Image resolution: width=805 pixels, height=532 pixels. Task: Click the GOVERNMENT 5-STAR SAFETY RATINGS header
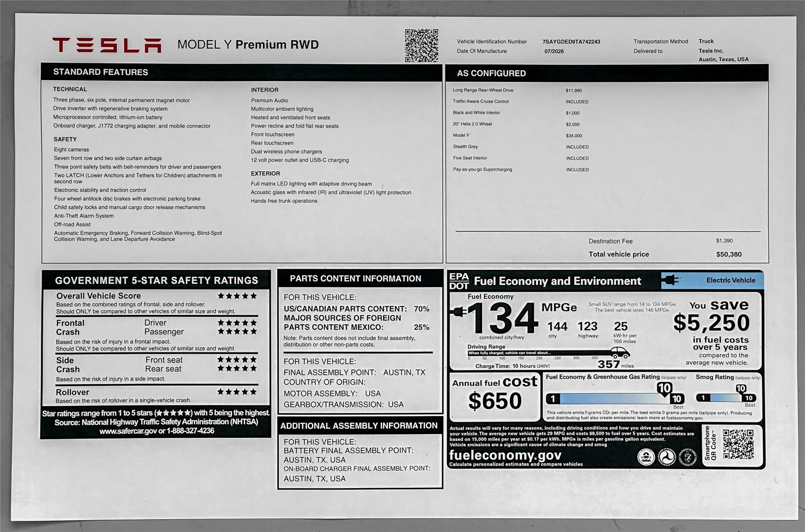tap(156, 281)
